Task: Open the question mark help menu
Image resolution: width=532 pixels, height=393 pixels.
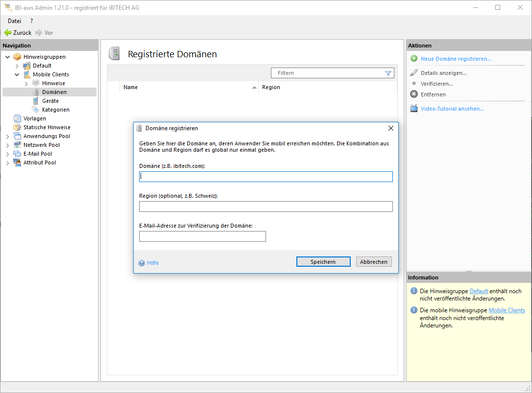Action: [32, 21]
